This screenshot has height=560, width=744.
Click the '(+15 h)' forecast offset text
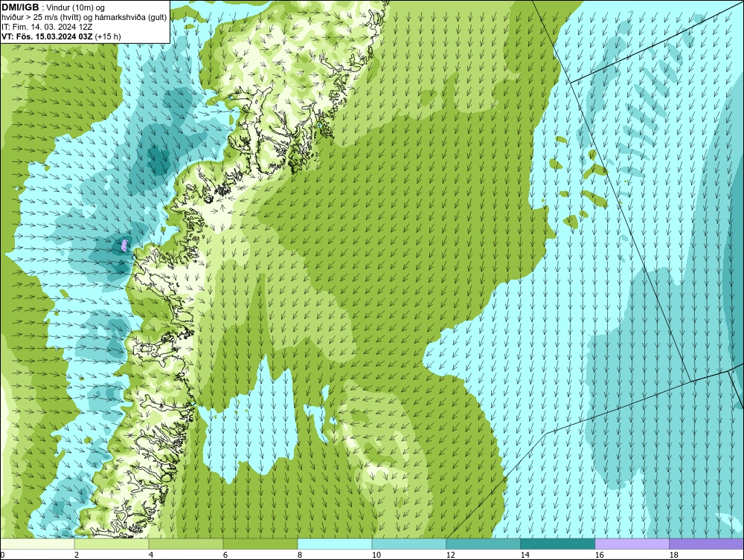tap(108, 36)
